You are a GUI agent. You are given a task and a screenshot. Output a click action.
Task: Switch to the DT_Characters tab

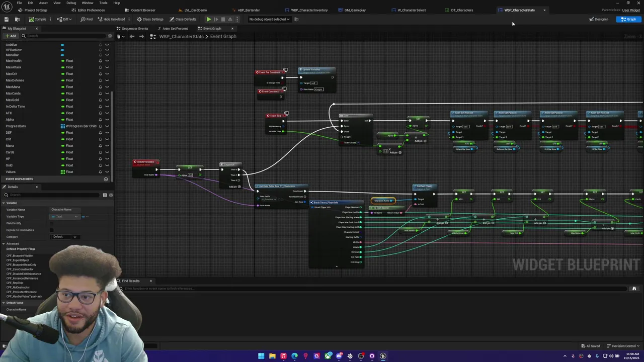click(459, 10)
